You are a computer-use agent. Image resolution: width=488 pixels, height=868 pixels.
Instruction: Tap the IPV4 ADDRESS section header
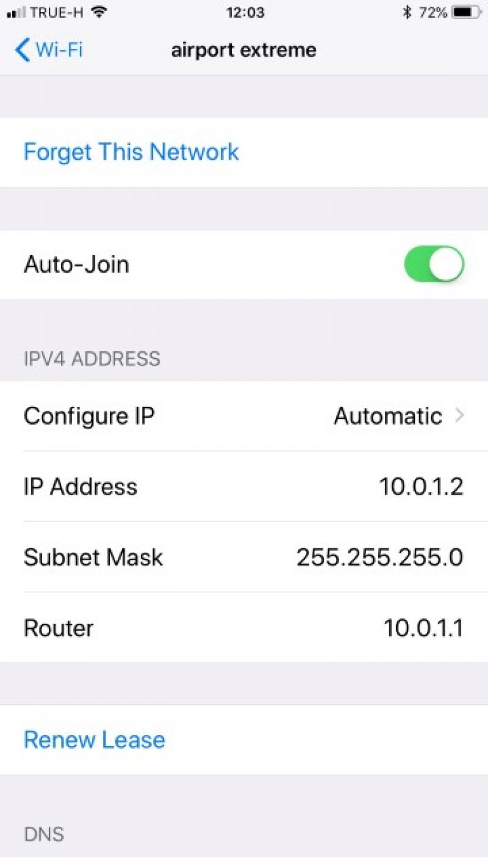(x=92, y=359)
